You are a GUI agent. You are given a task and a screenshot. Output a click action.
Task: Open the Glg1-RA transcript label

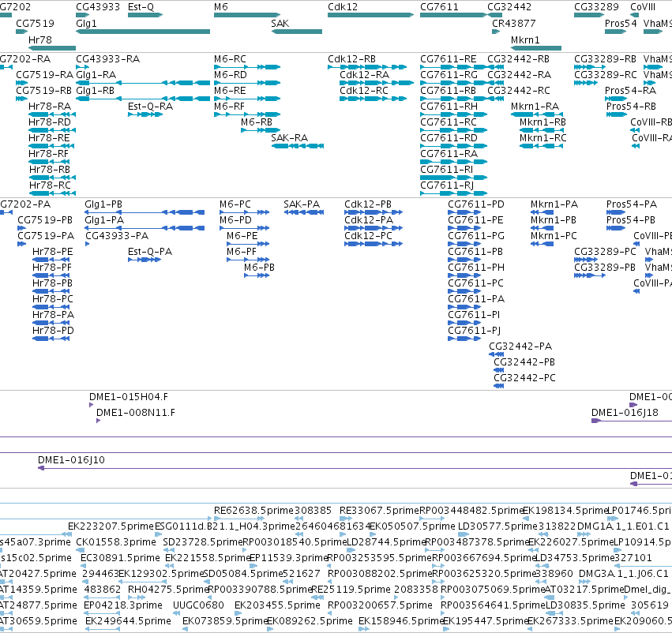(96, 74)
